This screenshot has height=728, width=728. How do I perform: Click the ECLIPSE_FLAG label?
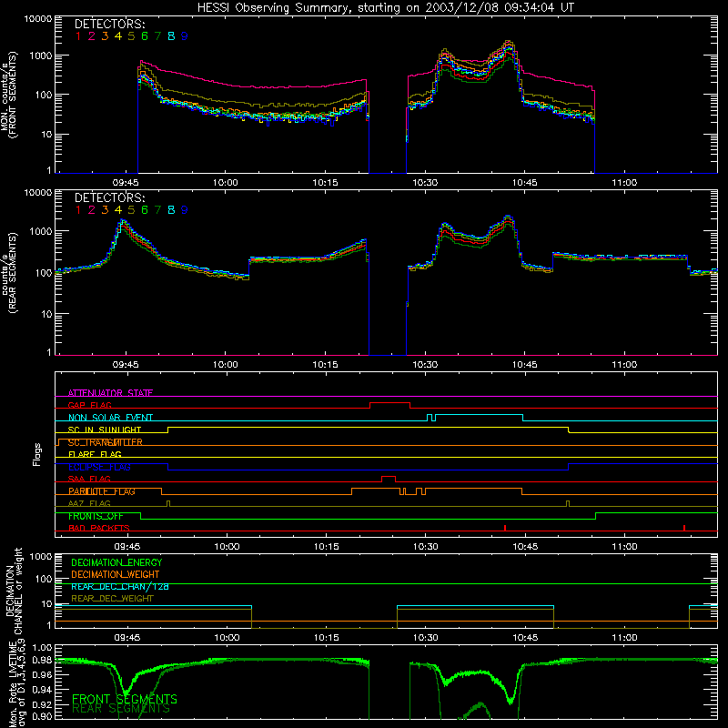click(99, 467)
